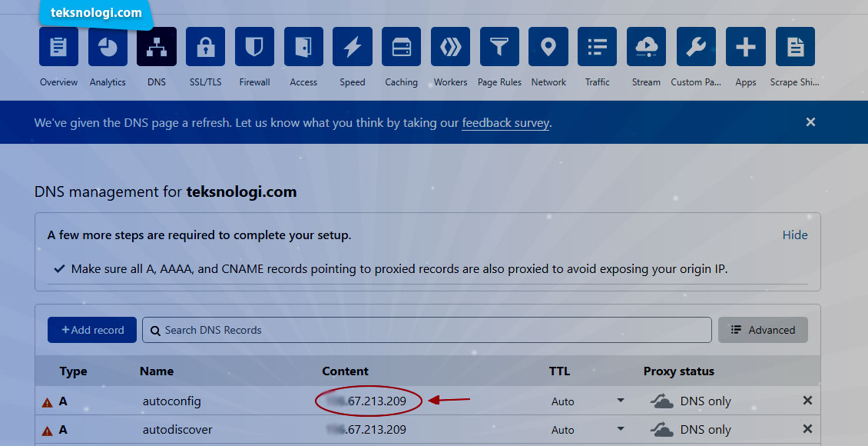Select the Workers icon
The height and width of the screenshot is (446, 868).
(450, 46)
